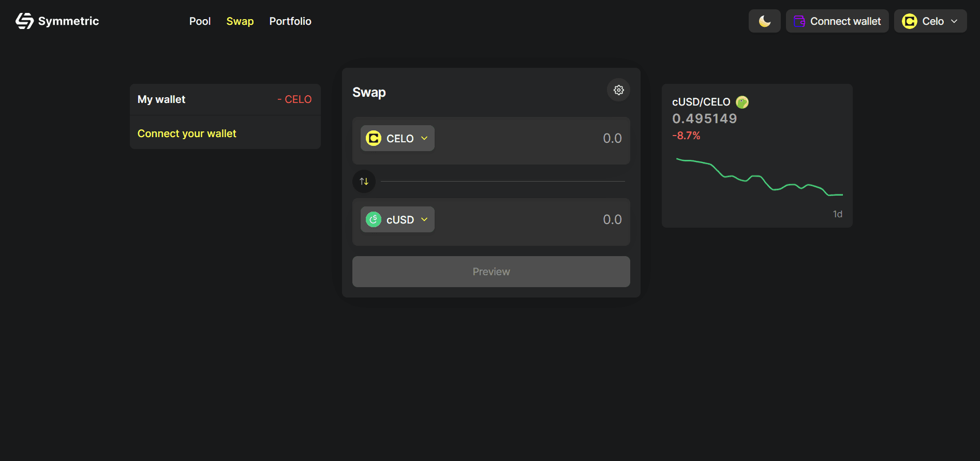Go to the Pool tab

coord(200,21)
